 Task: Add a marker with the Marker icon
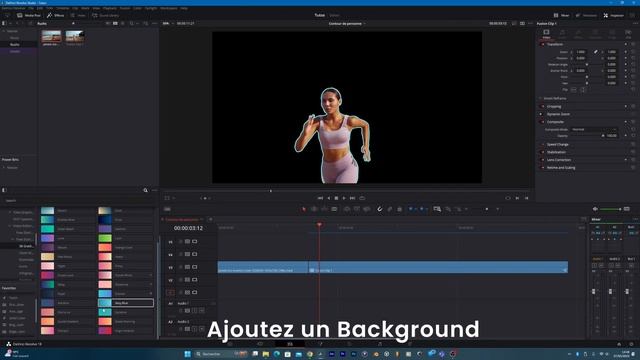click(x=422, y=209)
